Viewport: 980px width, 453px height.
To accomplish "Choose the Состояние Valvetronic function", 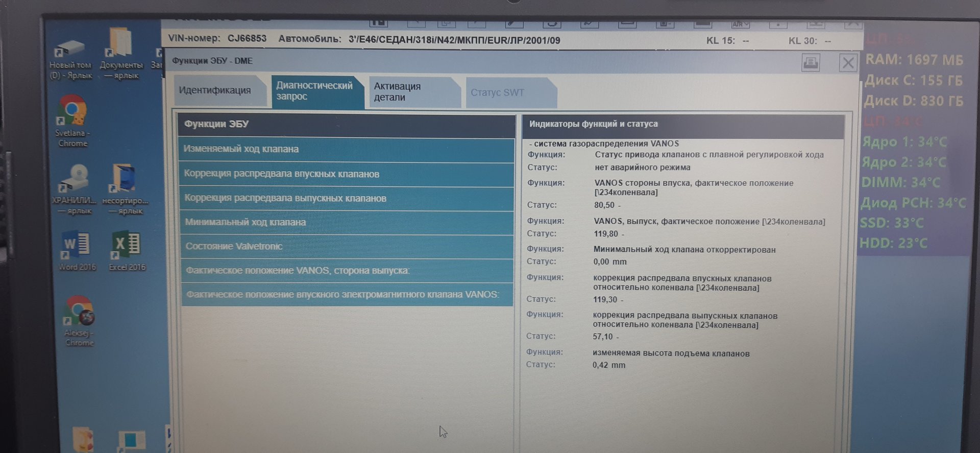I will click(x=347, y=247).
